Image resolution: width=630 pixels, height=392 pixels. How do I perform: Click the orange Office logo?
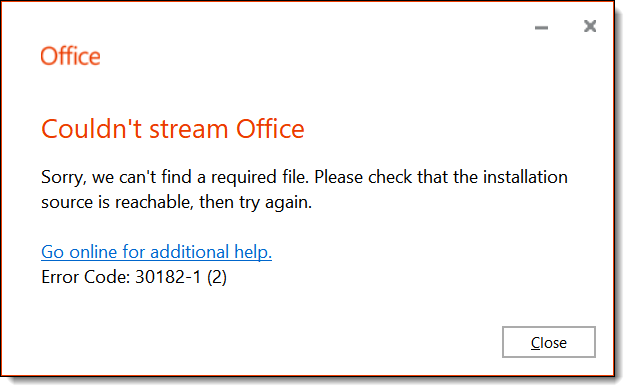pyautogui.click(x=70, y=56)
